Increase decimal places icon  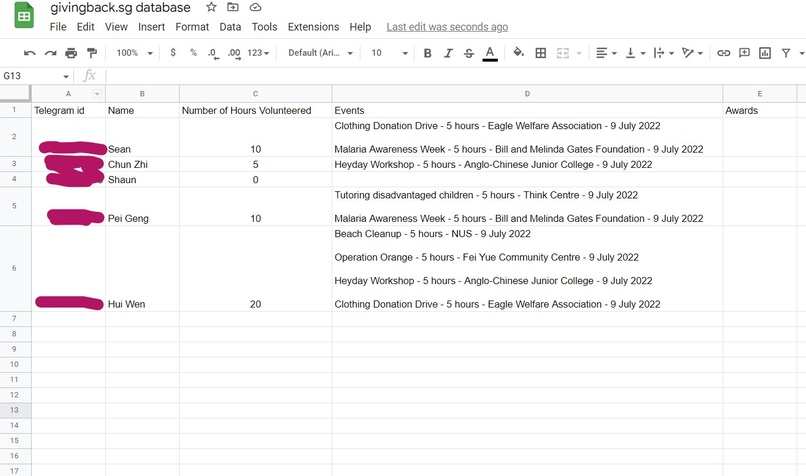tap(234, 53)
